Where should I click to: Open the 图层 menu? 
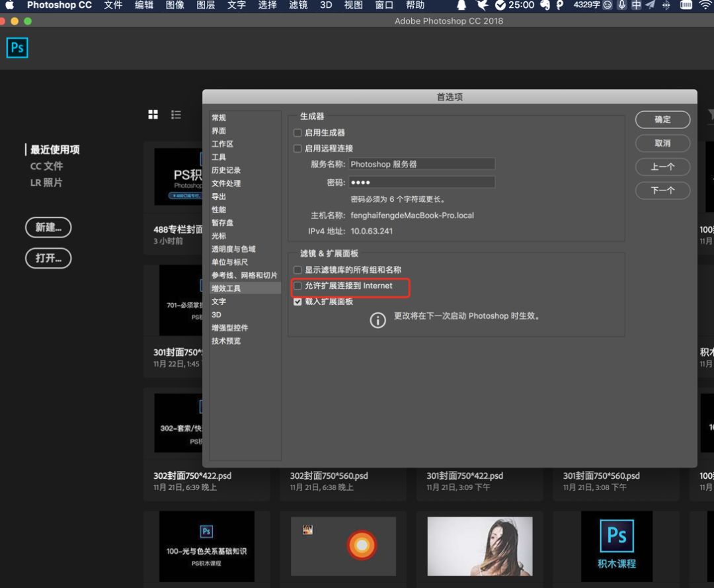point(206,5)
